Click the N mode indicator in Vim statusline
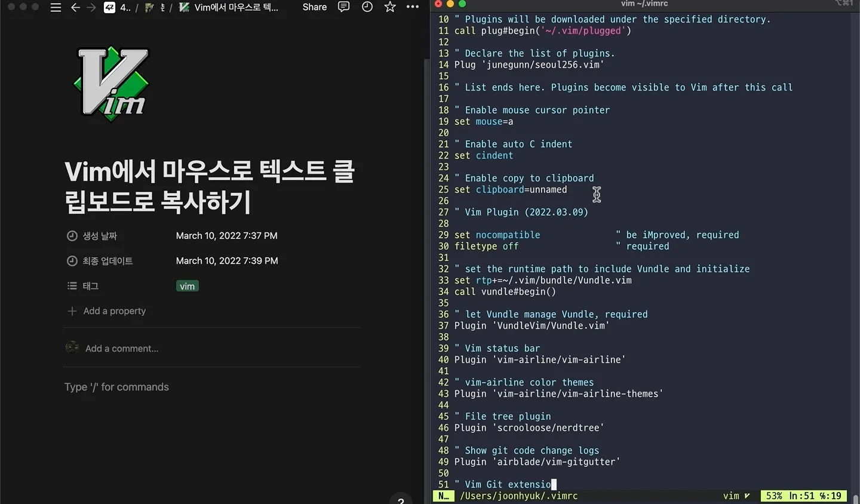This screenshot has height=504, width=860. click(x=443, y=496)
